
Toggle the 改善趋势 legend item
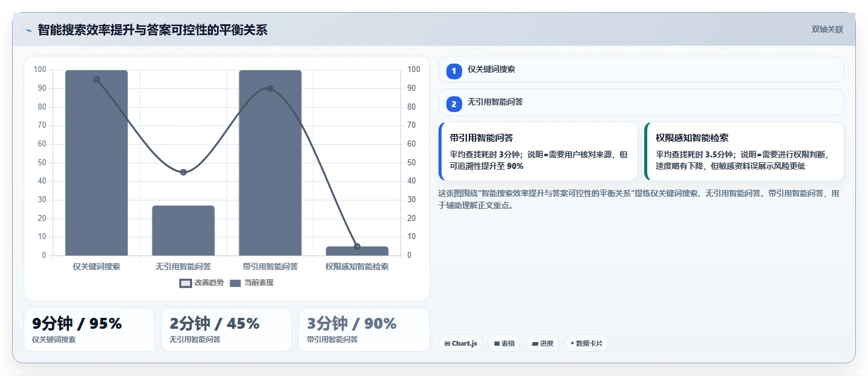[x=201, y=283]
